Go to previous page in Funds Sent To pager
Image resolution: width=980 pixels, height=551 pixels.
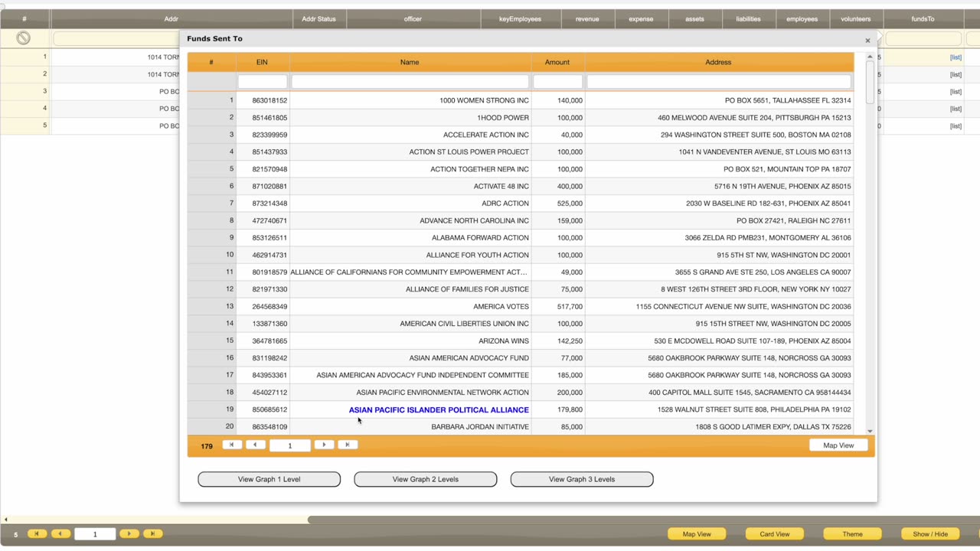256,445
